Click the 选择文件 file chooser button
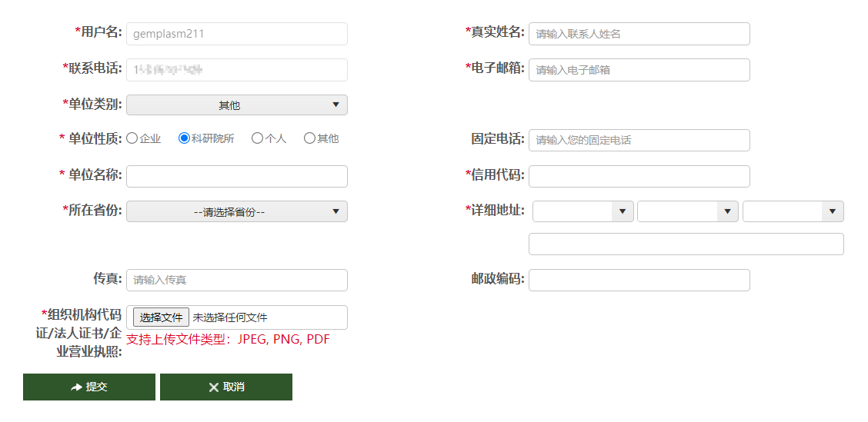This screenshot has height=422, width=868. [x=161, y=317]
